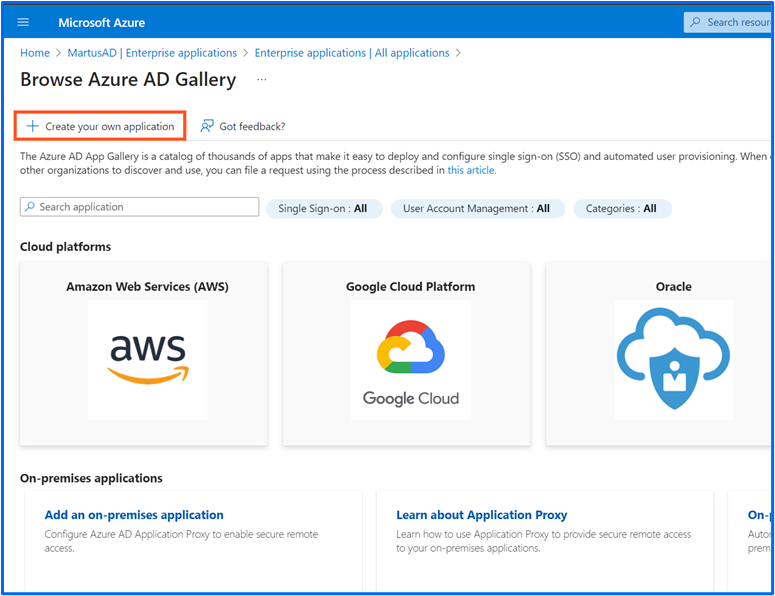
Task: Focus the Search resources box
Action: tap(728, 22)
